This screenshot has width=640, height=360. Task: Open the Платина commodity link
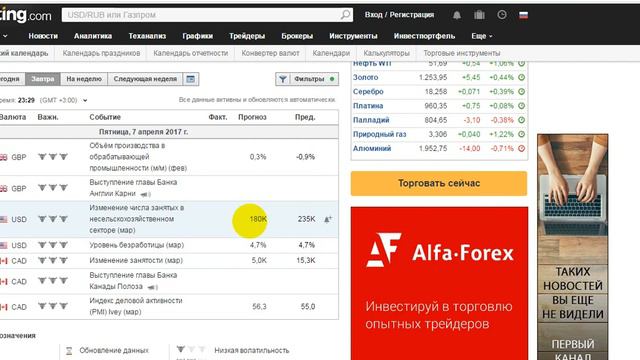(368, 106)
